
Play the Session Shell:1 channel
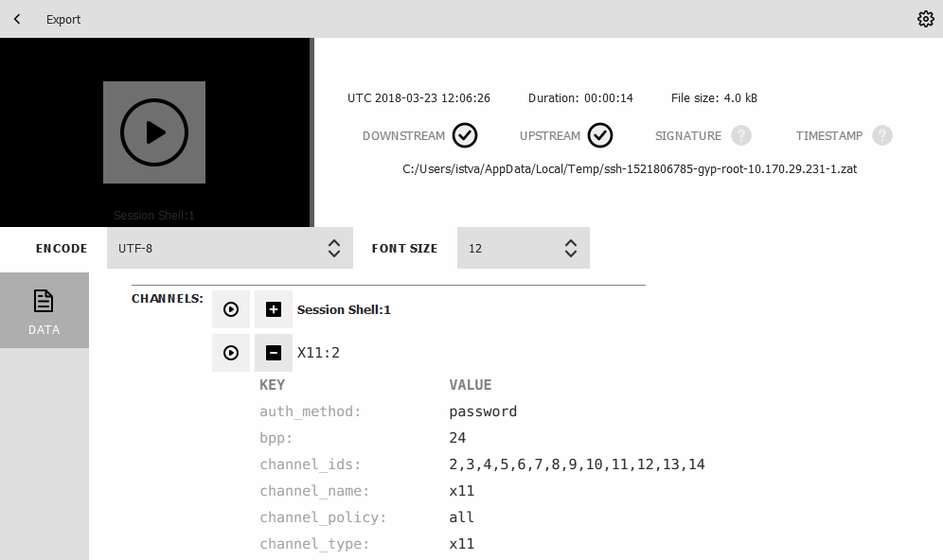point(231,309)
